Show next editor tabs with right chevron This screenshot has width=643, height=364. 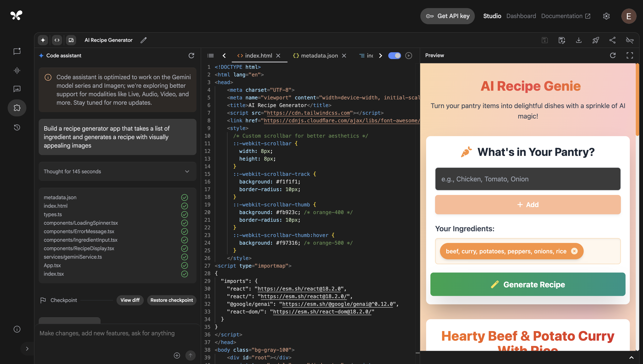coord(380,55)
